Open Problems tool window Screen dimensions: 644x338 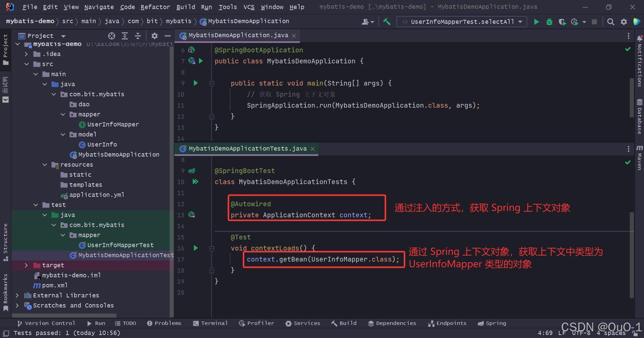164,323
